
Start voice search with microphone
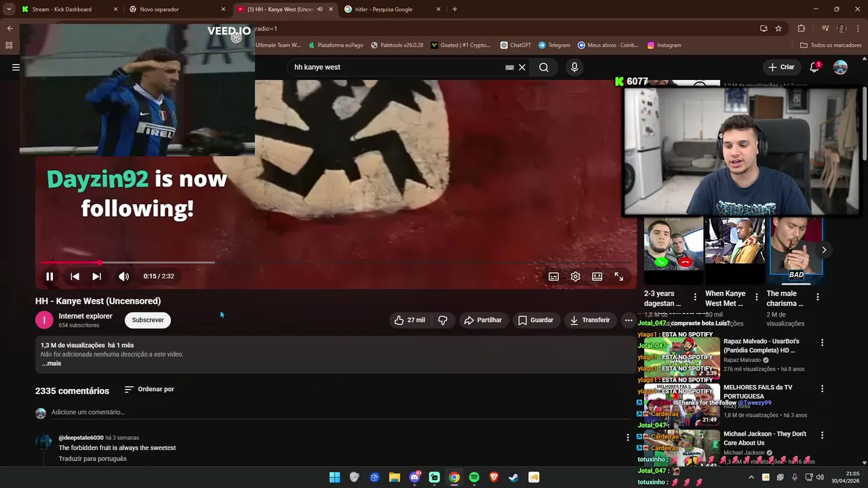click(574, 67)
